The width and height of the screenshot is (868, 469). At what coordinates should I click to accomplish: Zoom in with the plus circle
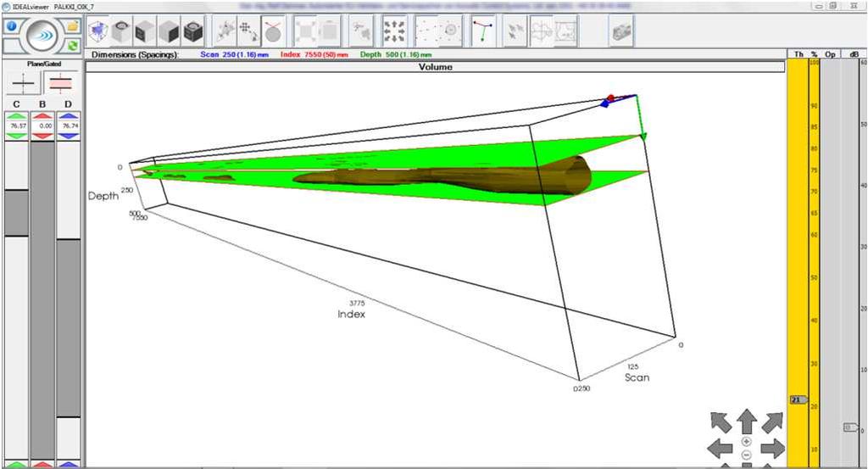coord(746,441)
